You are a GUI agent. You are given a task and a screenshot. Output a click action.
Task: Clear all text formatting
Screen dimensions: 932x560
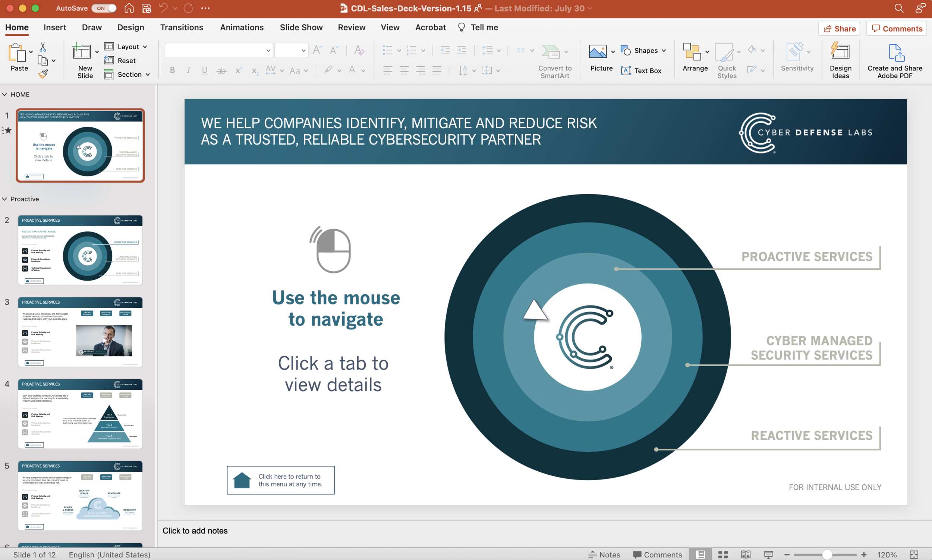click(359, 50)
